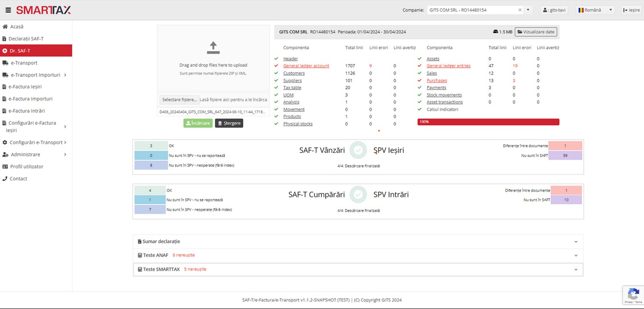The height and width of the screenshot is (309, 644).
Task: Expand Configurări e-Factura Ieșiri submenu
Action: (x=65, y=127)
